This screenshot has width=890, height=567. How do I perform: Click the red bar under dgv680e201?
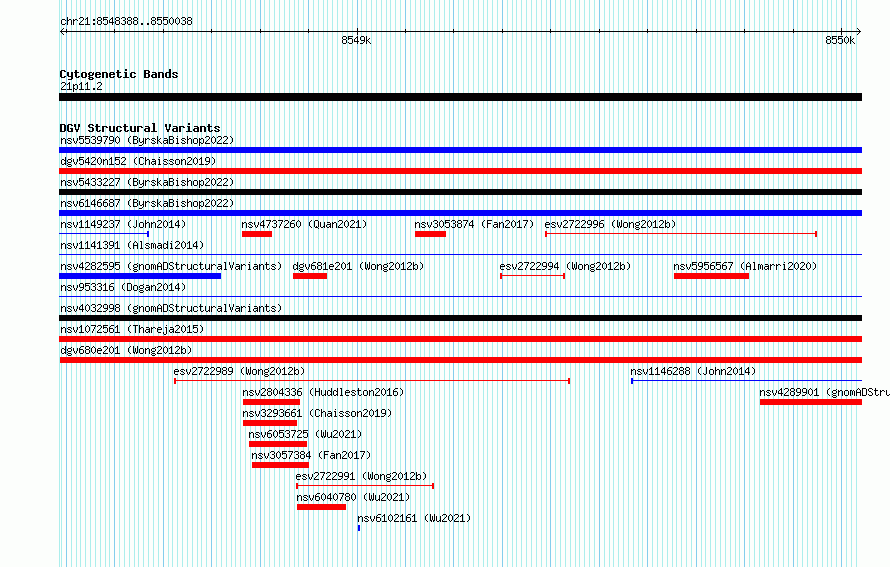click(x=460, y=360)
